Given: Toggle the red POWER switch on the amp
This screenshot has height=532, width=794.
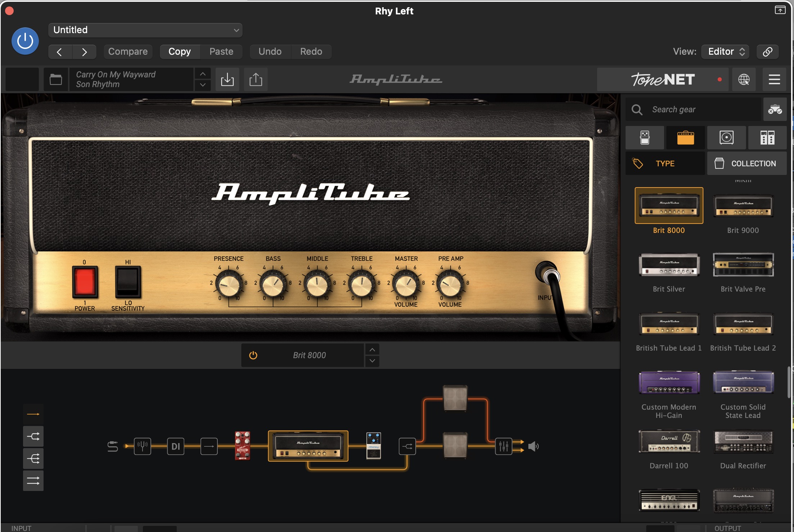Looking at the screenshot, I should pyautogui.click(x=85, y=282).
